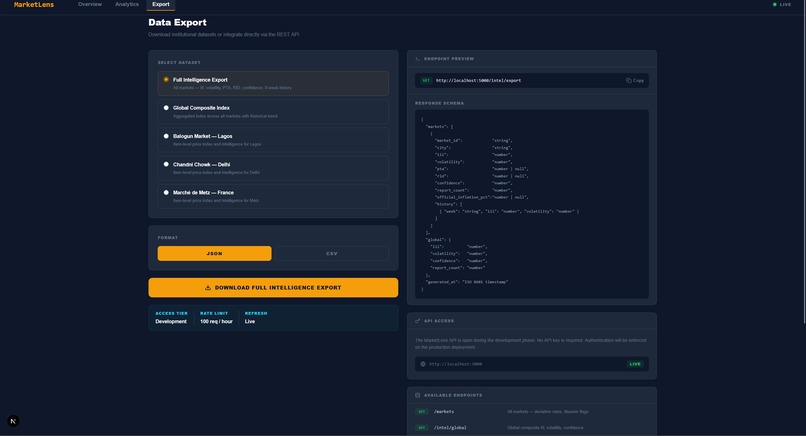Click the GET badge for /markets
Viewport: 806px width, 436px height.
[x=422, y=412]
